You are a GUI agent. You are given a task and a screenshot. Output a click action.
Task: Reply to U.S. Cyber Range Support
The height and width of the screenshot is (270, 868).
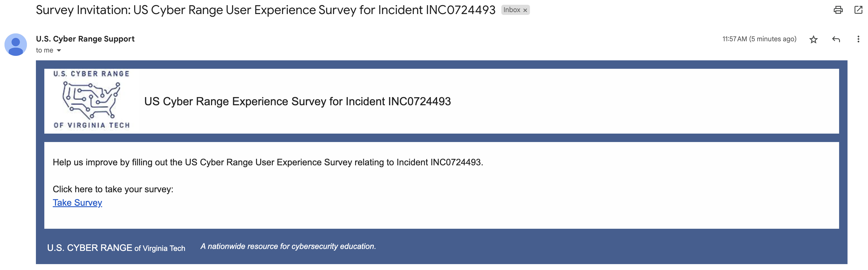(836, 40)
